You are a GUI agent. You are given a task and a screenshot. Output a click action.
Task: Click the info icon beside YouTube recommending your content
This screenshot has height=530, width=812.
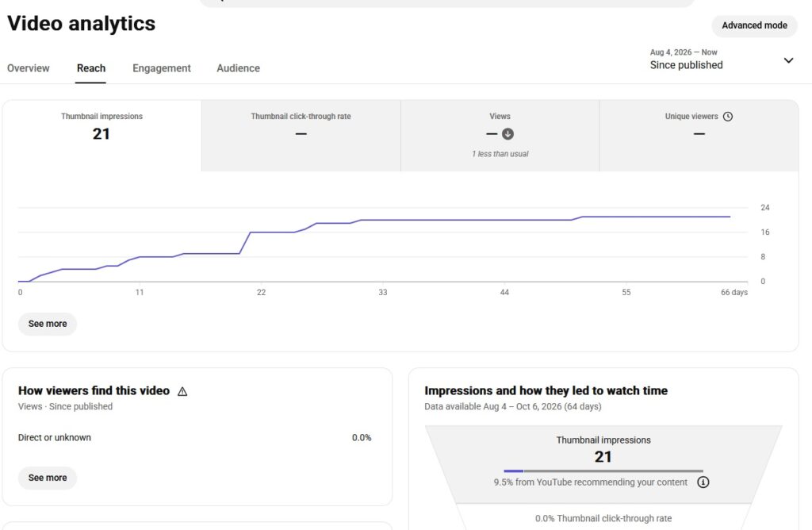coord(703,482)
